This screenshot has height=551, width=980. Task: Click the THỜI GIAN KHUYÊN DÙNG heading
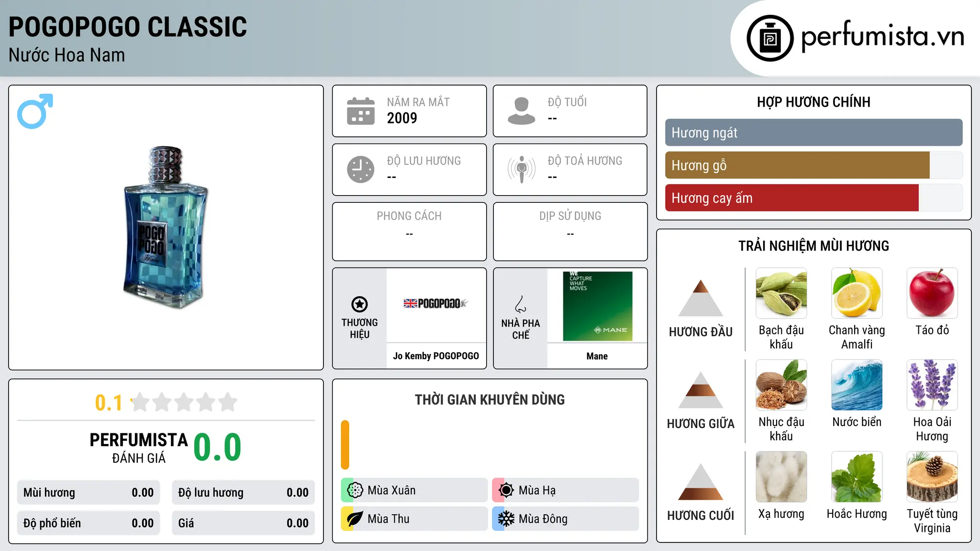[490, 400]
